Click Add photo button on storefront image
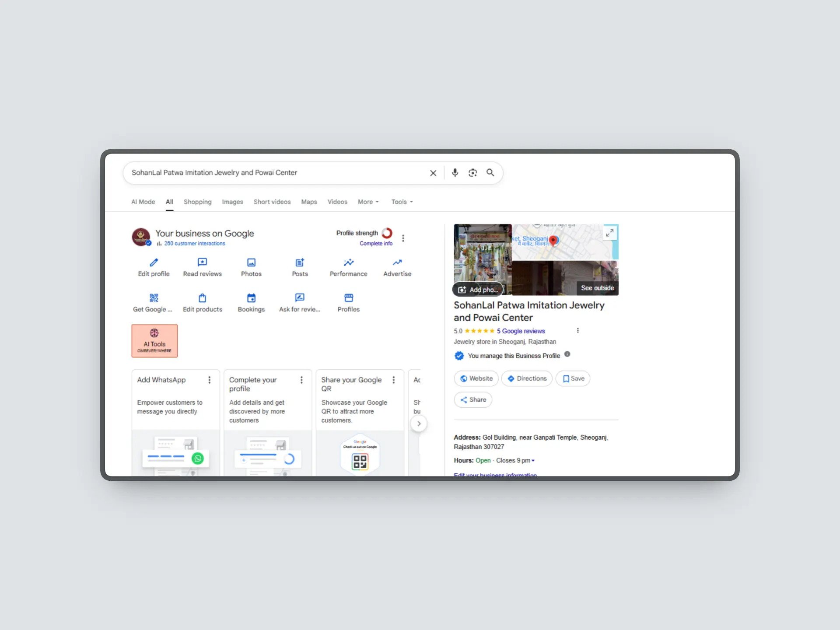This screenshot has height=630, width=840. pos(478,290)
